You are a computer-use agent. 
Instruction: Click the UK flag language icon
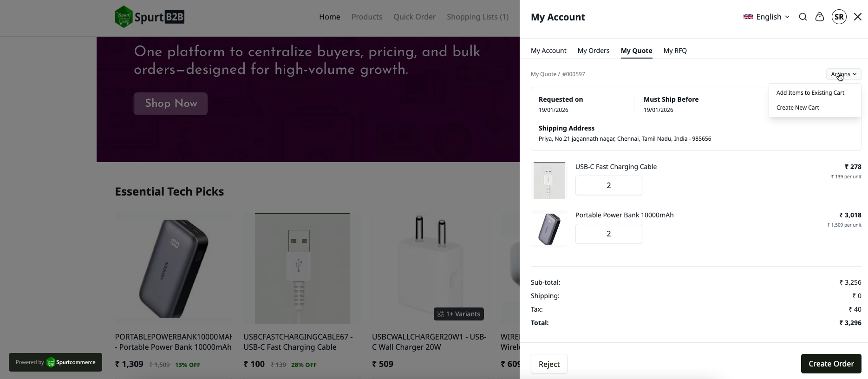click(748, 17)
